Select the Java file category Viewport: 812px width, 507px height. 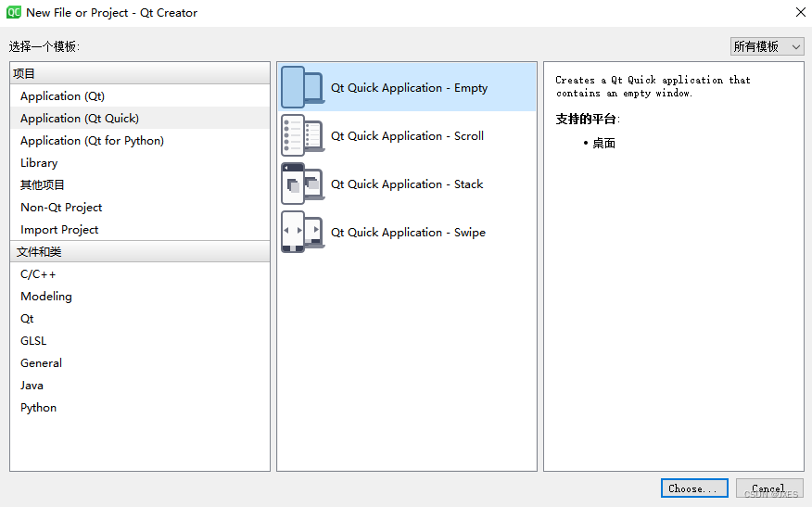140,386
